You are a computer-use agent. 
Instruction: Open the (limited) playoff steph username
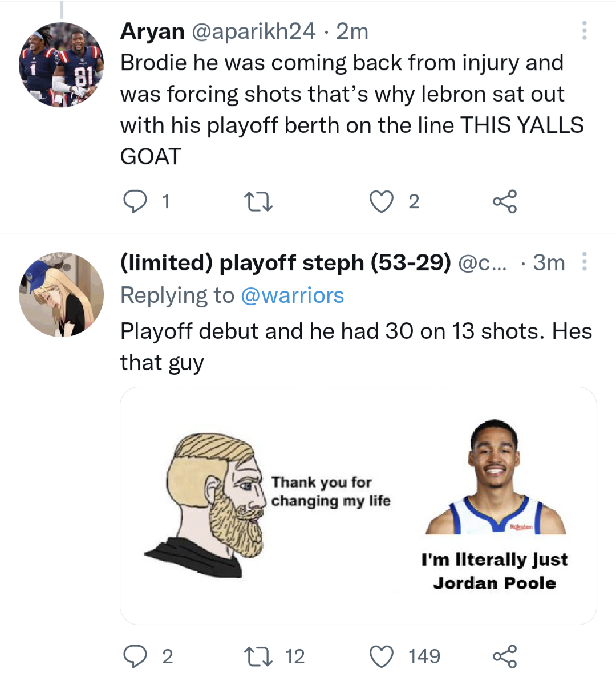point(285,262)
